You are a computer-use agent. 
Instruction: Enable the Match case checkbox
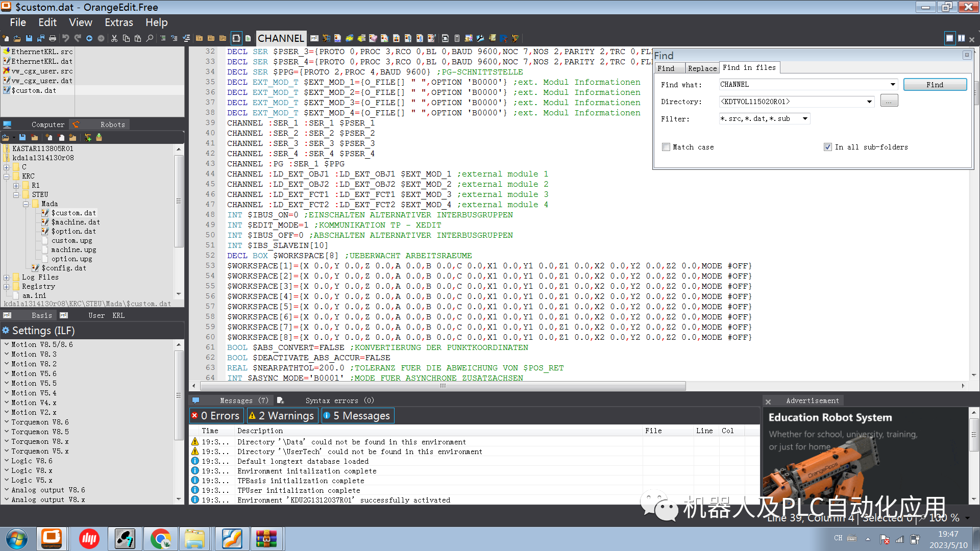coord(666,147)
